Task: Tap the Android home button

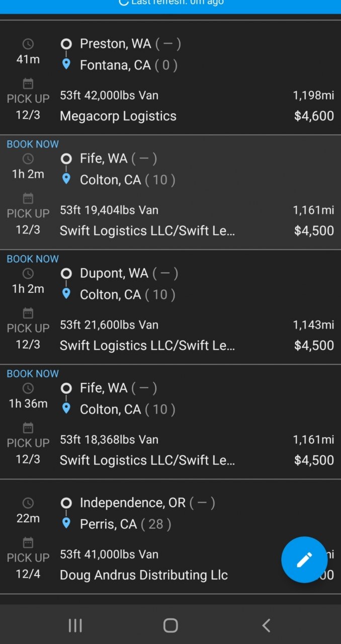Action: click(x=170, y=625)
